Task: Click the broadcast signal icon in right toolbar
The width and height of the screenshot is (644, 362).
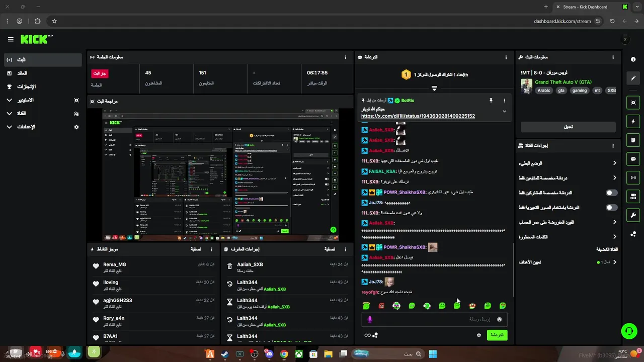Action: (x=633, y=177)
